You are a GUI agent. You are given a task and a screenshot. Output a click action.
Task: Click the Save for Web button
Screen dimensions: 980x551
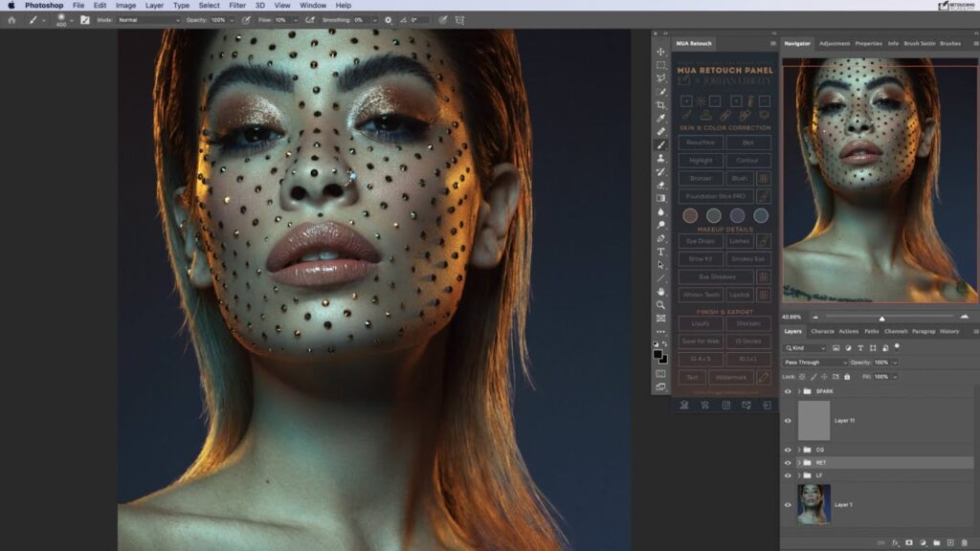pos(701,342)
